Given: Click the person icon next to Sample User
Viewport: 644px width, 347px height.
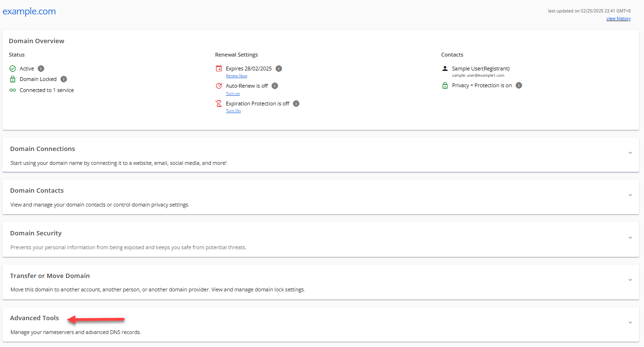Looking at the screenshot, I should (445, 69).
